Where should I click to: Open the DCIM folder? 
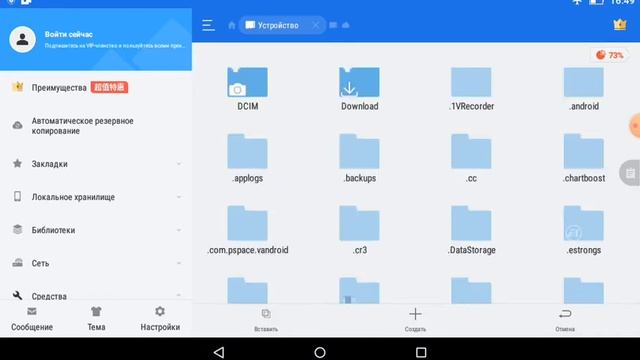pyautogui.click(x=247, y=89)
